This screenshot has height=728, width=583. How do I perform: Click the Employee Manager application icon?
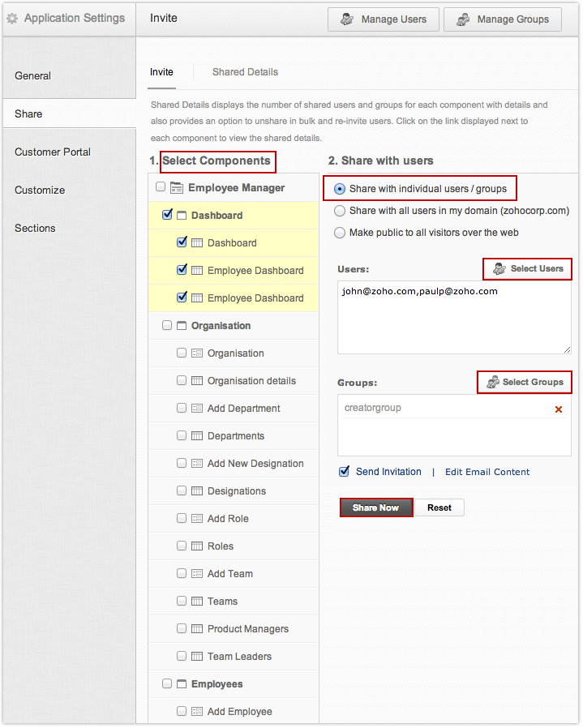[x=177, y=188]
